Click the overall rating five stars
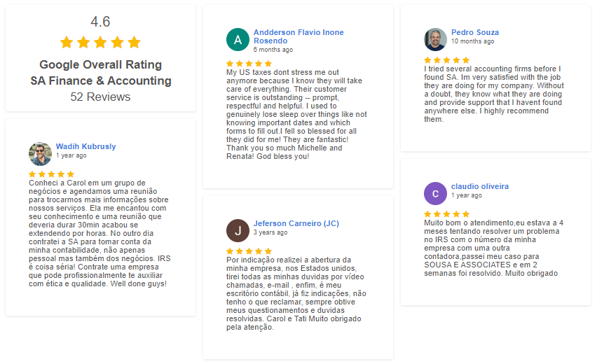The image size is (597, 364). pyautogui.click(x=100, y=42)
